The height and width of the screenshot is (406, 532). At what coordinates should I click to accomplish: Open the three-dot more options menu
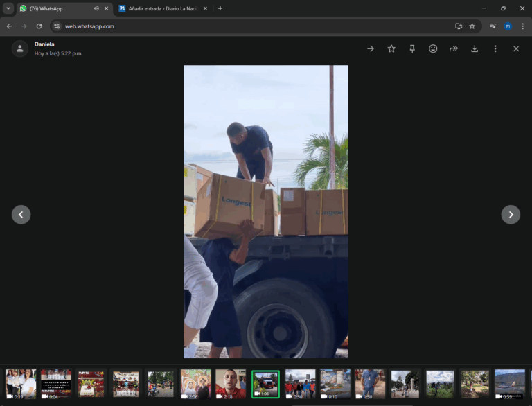click(x=495, y=48)
